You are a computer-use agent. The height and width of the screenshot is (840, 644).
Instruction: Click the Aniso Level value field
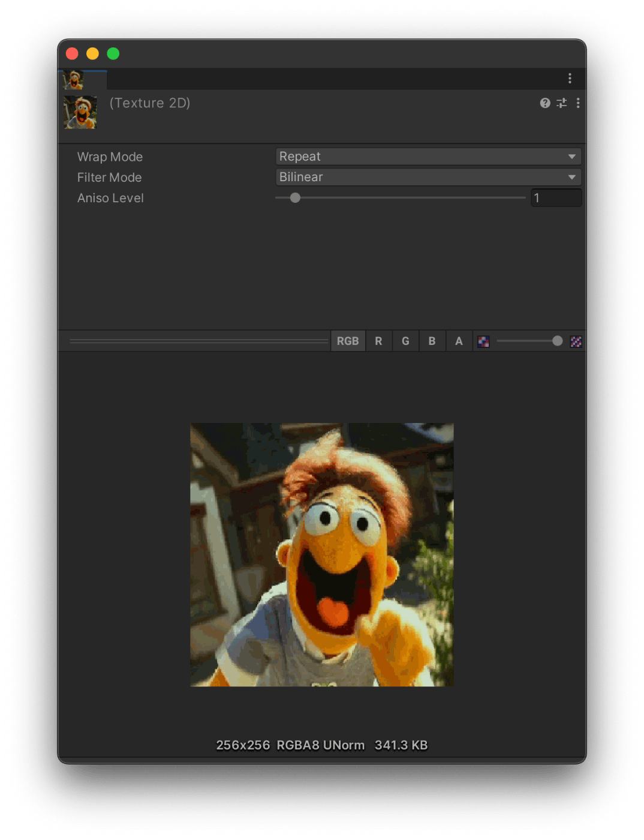pyautogui.click(x=556, y=198)
